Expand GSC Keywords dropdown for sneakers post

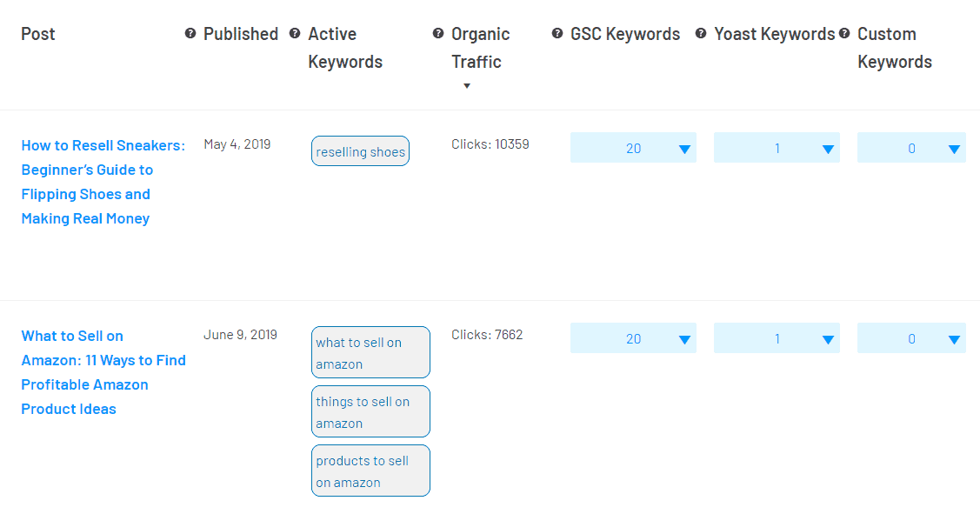(x=633, y=148)
